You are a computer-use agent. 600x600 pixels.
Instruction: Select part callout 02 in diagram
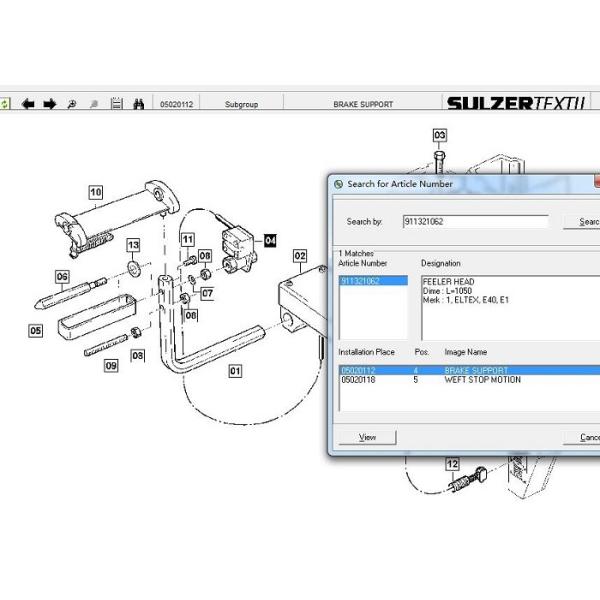[299, 256]
